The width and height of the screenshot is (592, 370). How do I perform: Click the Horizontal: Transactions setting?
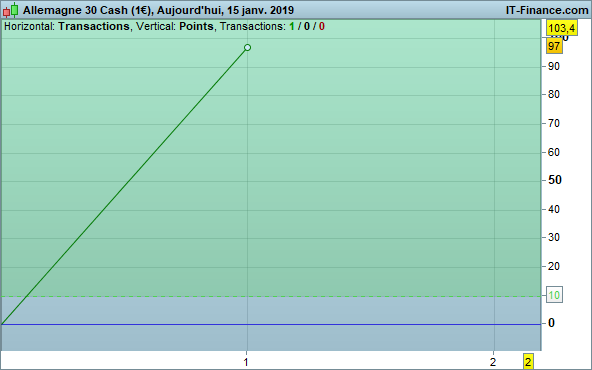67,26
